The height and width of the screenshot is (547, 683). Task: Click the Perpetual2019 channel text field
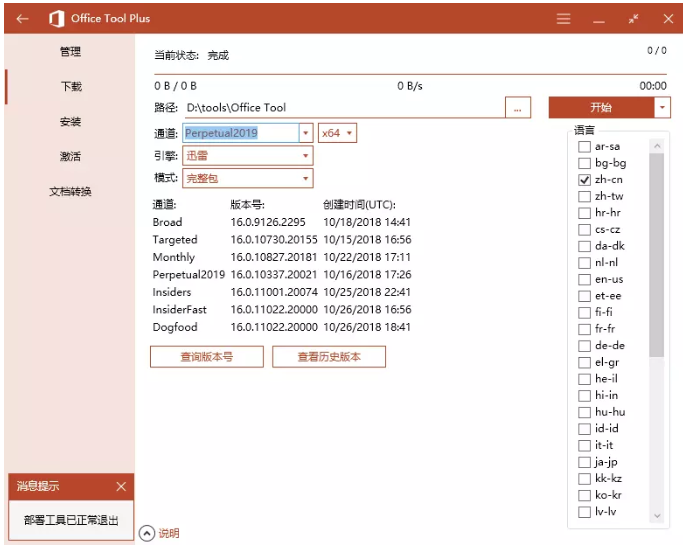(240, 133)
